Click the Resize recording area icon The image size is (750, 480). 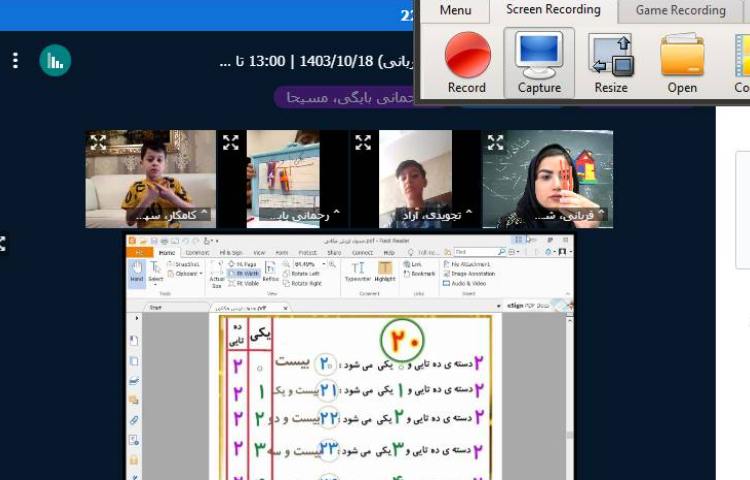pyautogui.click(x=611, y=61)
